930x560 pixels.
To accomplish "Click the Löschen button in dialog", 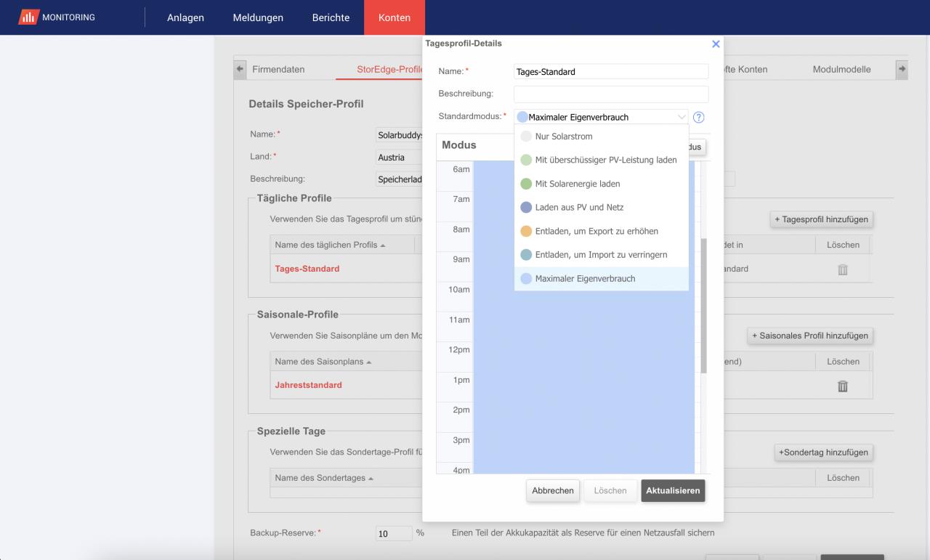I will pyautogui.click(x=610, y=490).
